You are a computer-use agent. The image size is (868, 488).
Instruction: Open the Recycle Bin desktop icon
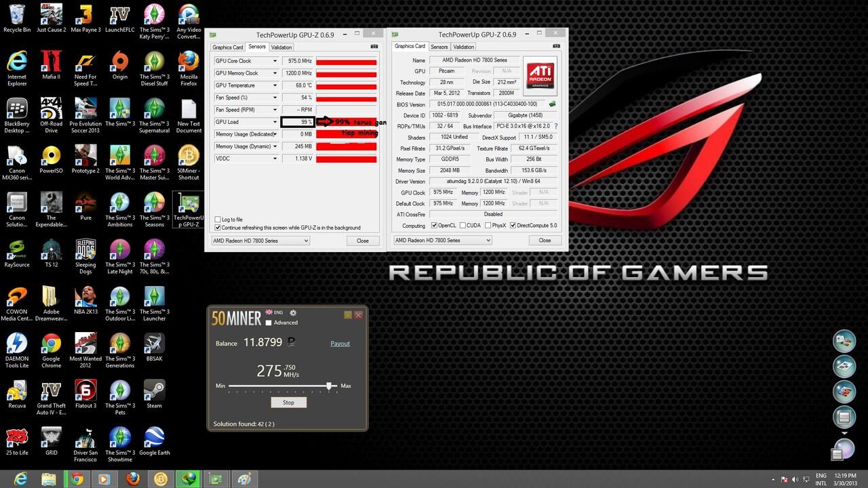17,18
